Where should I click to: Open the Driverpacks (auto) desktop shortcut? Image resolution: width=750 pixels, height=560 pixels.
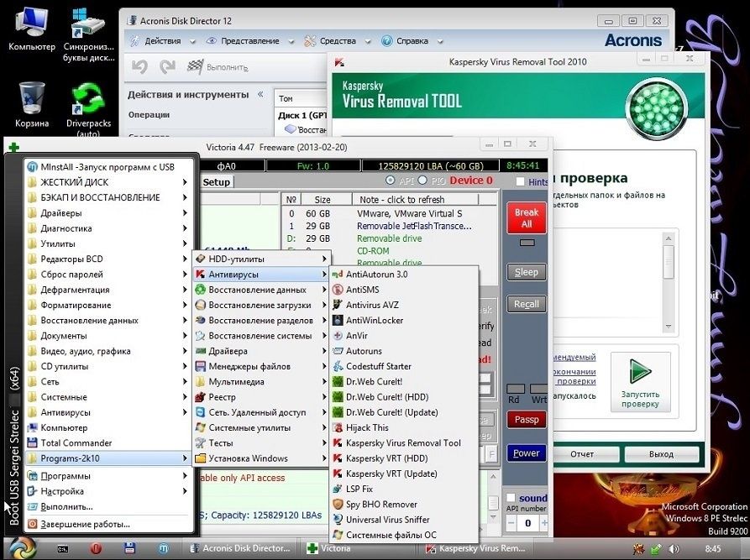(x=88, y=109)
